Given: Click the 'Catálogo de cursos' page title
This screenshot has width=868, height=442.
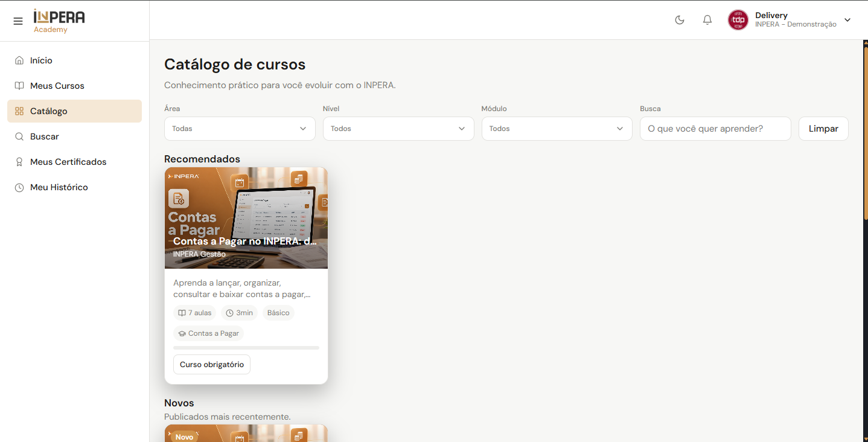Looking at the screenshot, I should tap(235, 65).
